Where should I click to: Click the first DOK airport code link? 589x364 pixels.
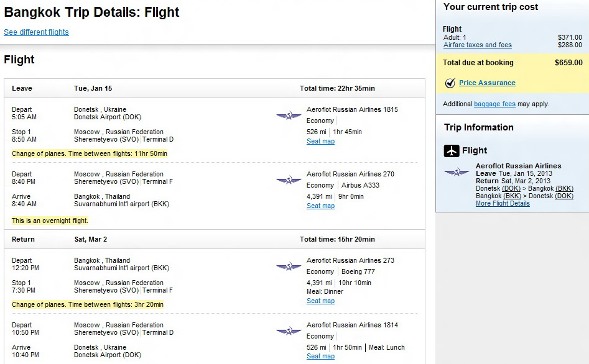click(x=511, y=188)
